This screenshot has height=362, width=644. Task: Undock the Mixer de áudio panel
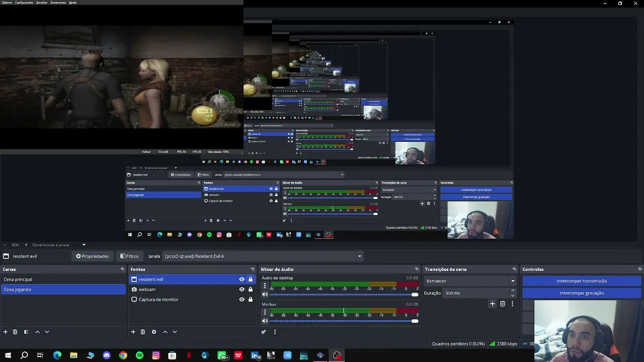pyautogui.click(x=417, y=269)
